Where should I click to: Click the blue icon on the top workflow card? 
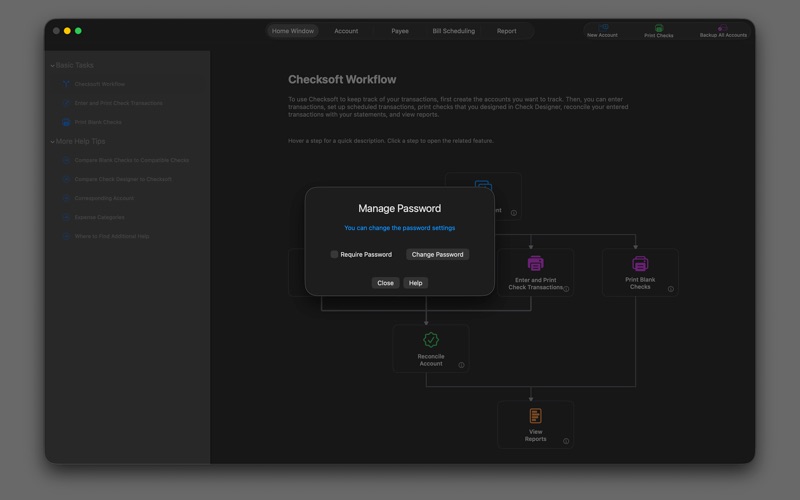pyautogui.click(x=483, y=184)
